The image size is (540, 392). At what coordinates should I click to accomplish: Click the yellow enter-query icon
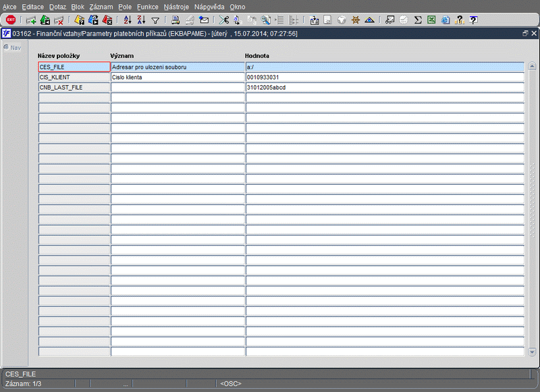[80, 20]
